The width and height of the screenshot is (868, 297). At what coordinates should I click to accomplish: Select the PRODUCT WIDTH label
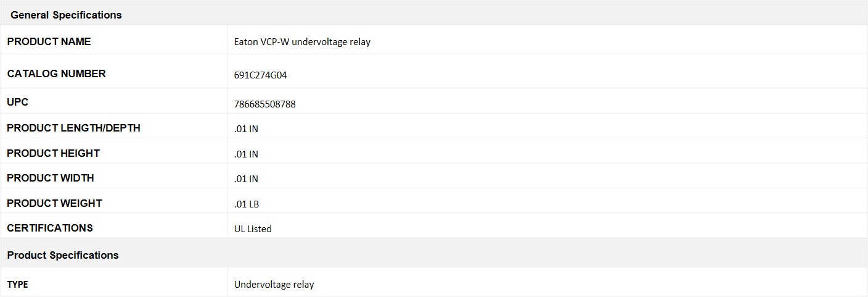point(51,178)
